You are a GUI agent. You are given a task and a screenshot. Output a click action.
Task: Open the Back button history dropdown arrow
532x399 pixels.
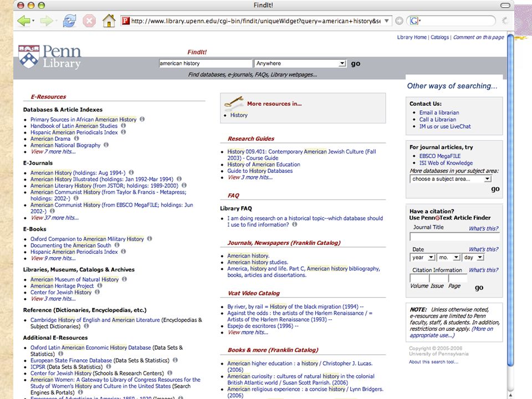(33, 21)
